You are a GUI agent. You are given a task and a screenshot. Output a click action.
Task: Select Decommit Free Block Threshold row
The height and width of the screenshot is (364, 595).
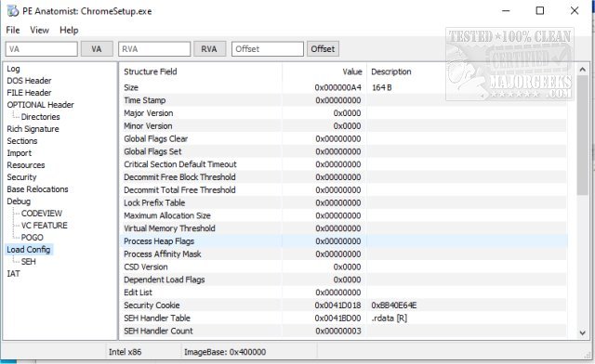click(344, 177)
